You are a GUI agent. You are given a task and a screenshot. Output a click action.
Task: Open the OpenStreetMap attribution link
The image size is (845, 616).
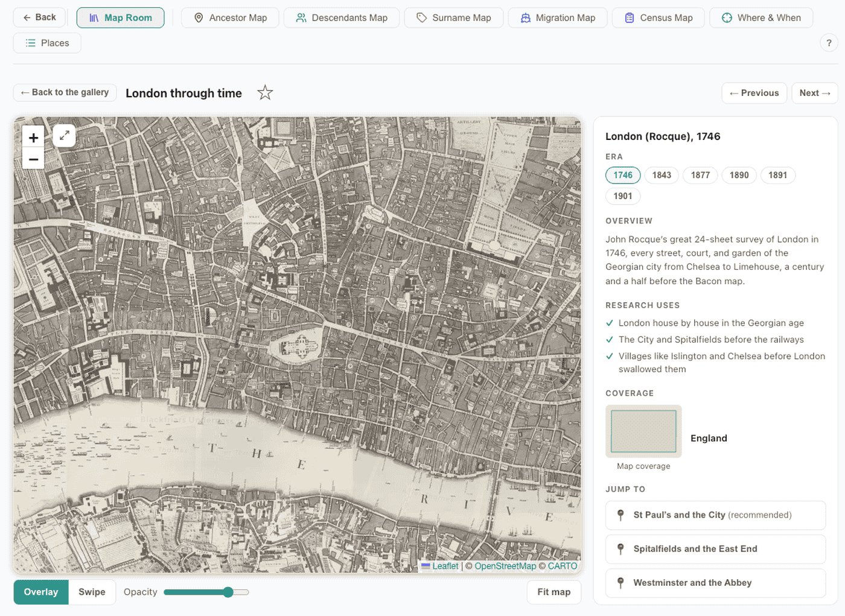click(x=505, y=566)
